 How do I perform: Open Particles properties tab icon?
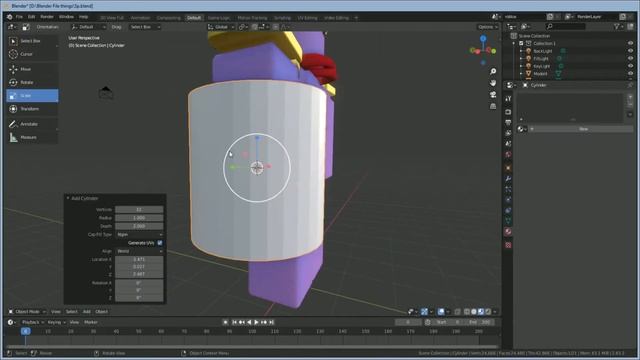click(508, 189)
